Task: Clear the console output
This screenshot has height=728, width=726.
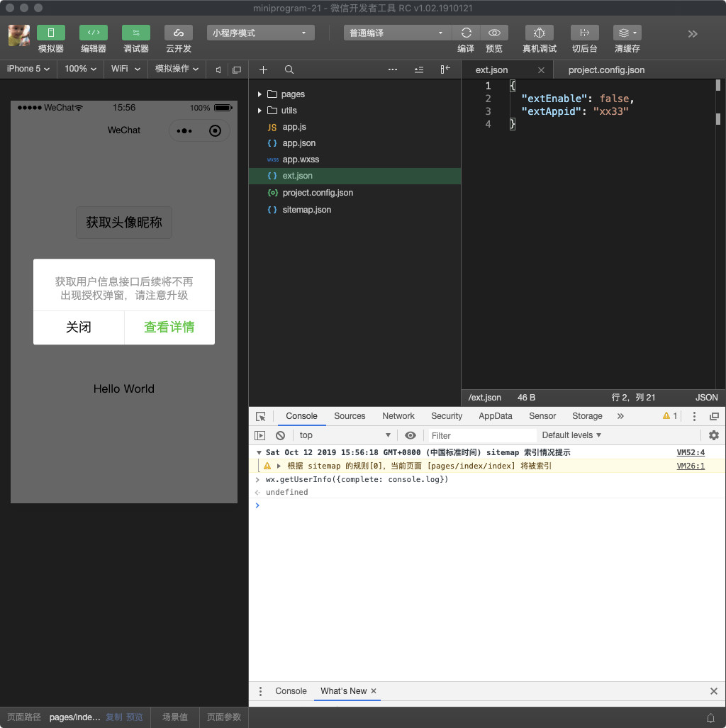Action: 281,435
